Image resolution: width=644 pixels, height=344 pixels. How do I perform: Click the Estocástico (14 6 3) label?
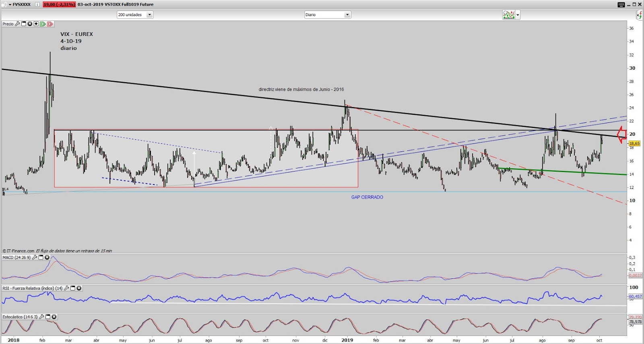click(x=20, y=317)
